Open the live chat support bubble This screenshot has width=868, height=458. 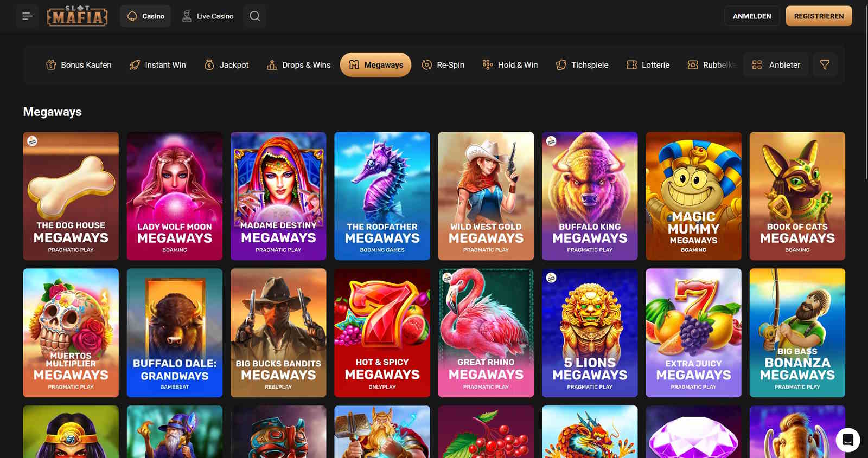[848, 440]
